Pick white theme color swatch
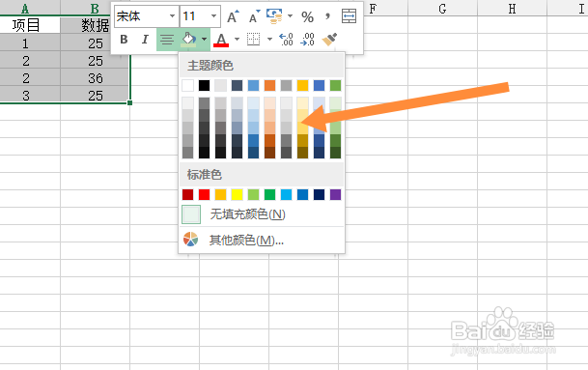588x370 pixels. [x=188, y=86]
